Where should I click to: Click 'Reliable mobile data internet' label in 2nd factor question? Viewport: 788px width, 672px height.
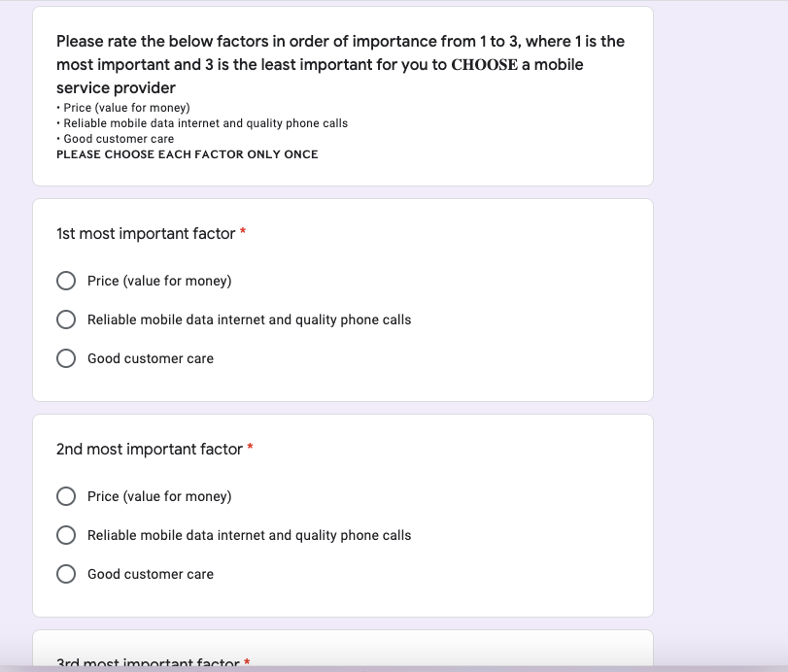[x=249, y=535]
